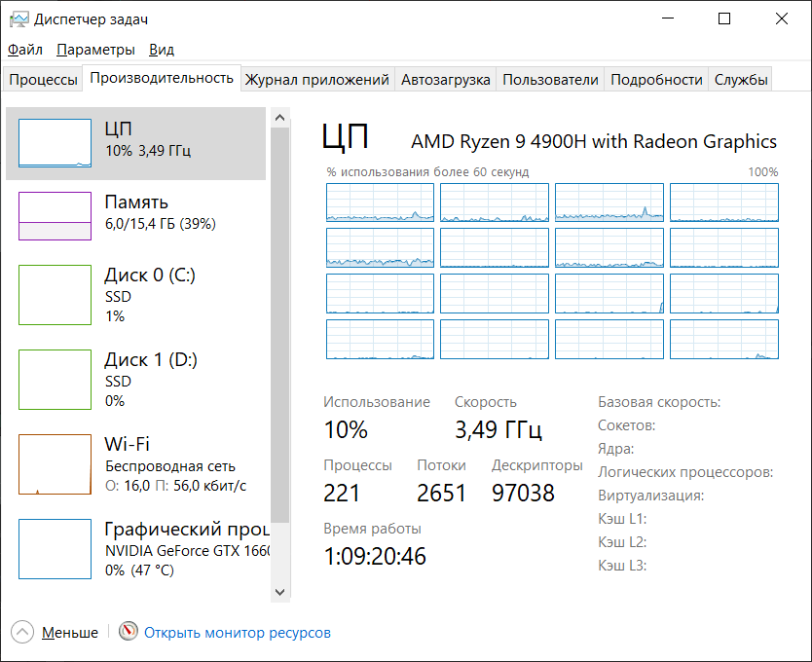This screenshot has width=812, height=662.
Task: Click the Кэш L2 label
Action: [x=622, y=542]
